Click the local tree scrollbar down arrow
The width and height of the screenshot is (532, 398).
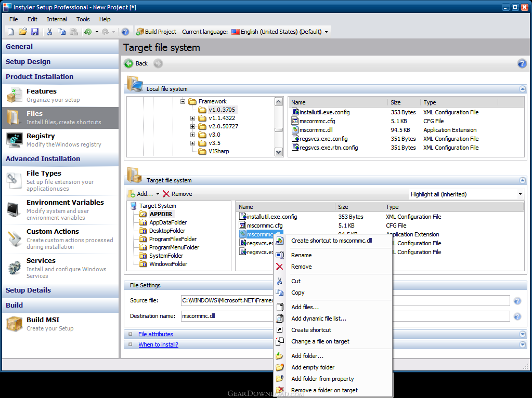pos(279,152)
